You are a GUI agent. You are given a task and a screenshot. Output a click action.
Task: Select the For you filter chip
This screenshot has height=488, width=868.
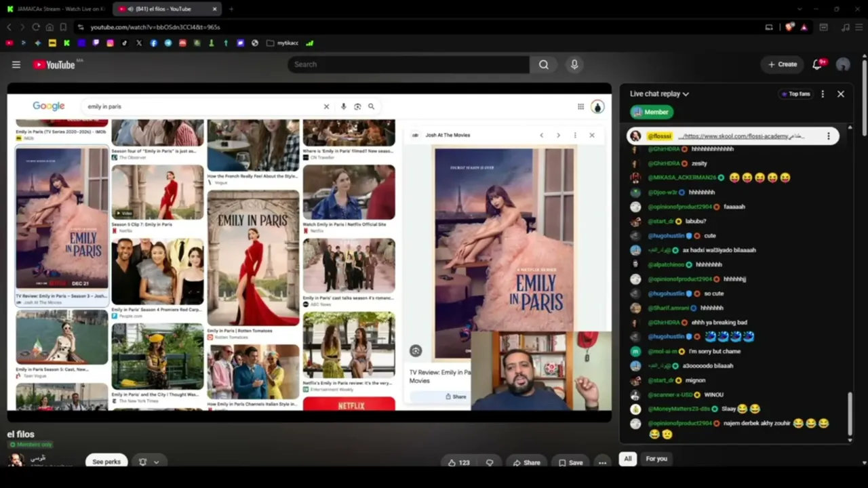(656, 459)
